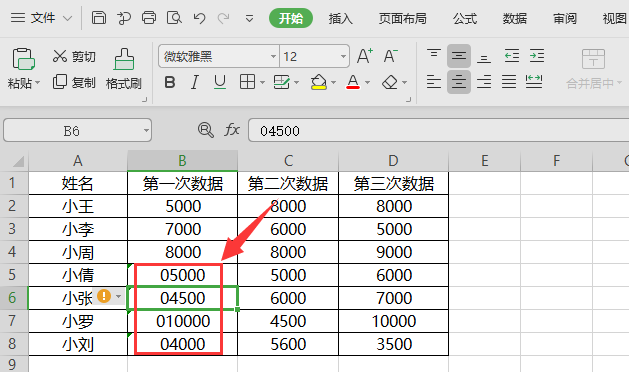Select the Format Painter (格式刷) tool
This screenshot has height=372, width=629.
tap(124, 69)
